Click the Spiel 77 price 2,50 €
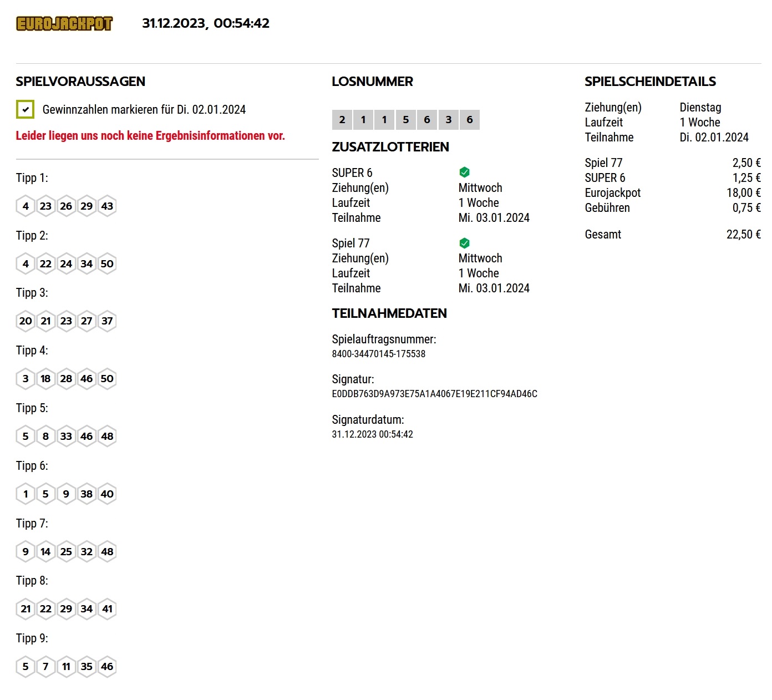The image size is (772, 700). (x=746, y=163)
